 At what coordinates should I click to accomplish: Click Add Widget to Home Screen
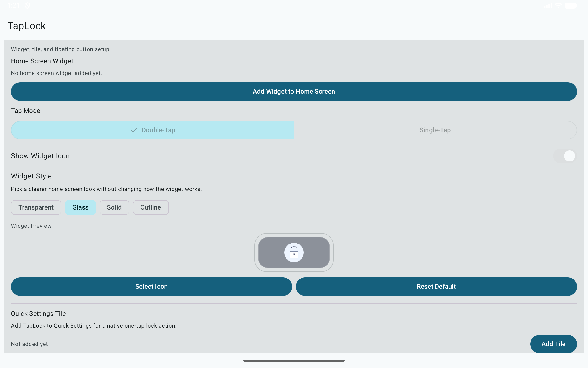[294, 92]
